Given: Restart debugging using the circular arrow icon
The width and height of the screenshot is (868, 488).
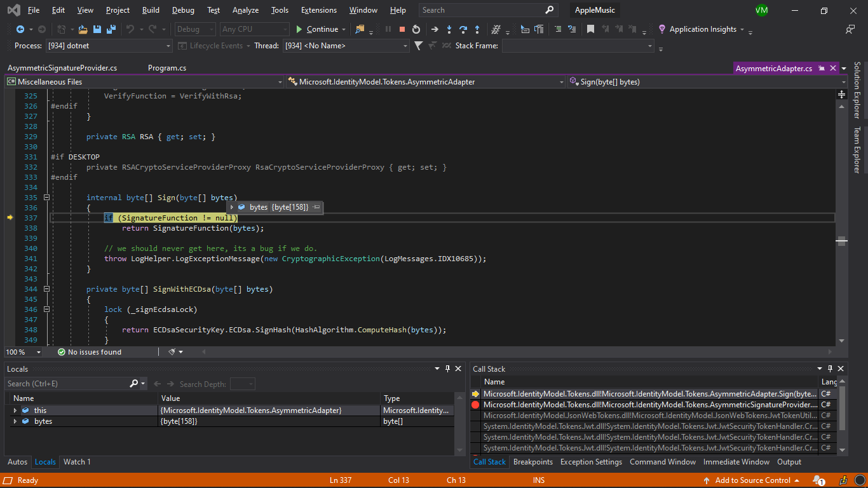Looking at the screenshot, I should [416, 29].
